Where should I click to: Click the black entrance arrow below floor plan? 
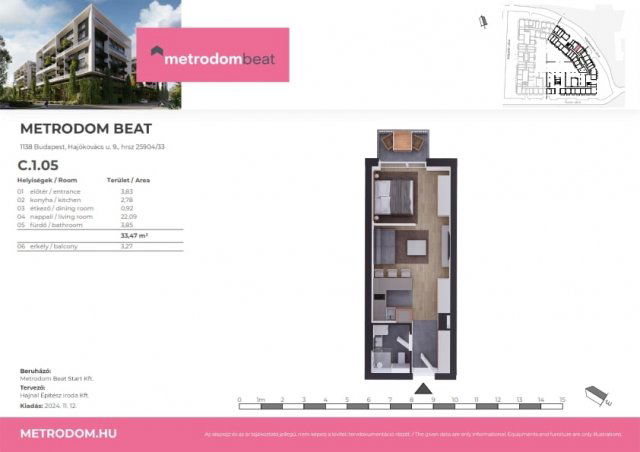(x=421, y=388)
